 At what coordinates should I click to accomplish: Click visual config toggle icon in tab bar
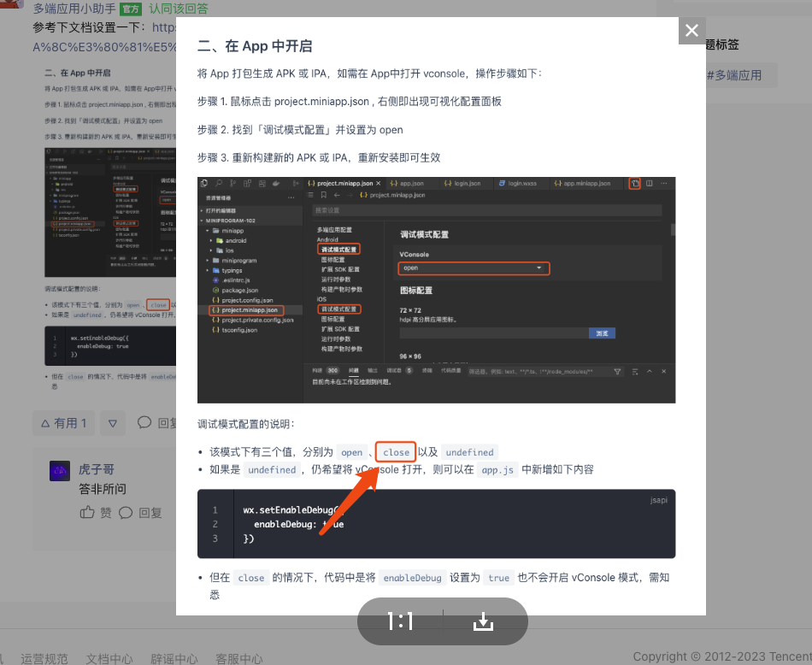(634, 183)
